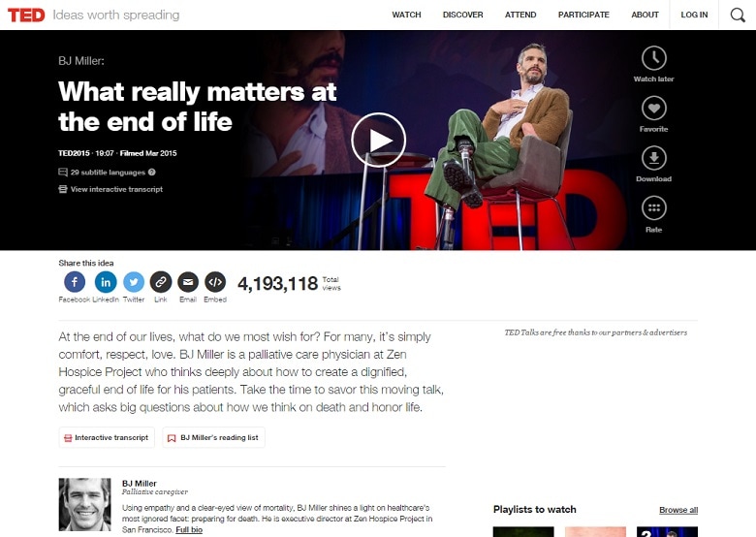Share the talk via Twitter icon

pyautogui.click(x=134, y=282)
